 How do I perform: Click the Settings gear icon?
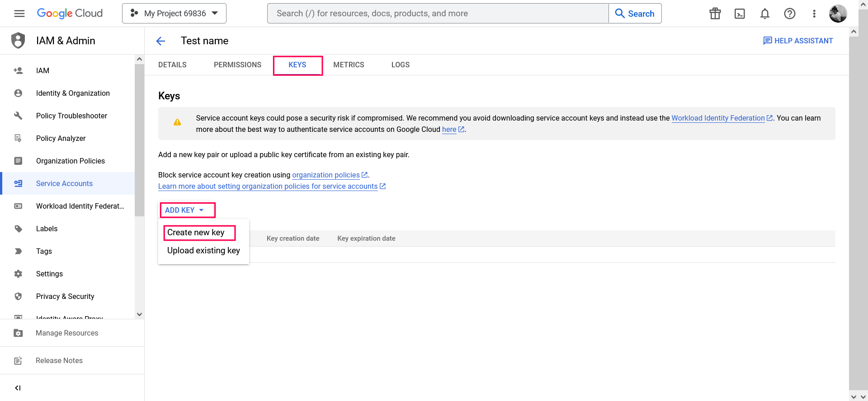[x=18, y=274]
